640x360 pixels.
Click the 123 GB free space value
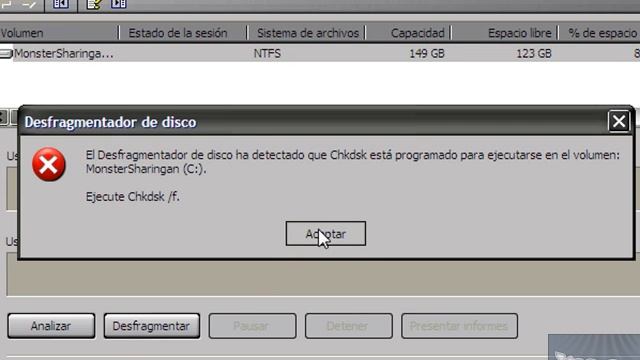(534, 53)
